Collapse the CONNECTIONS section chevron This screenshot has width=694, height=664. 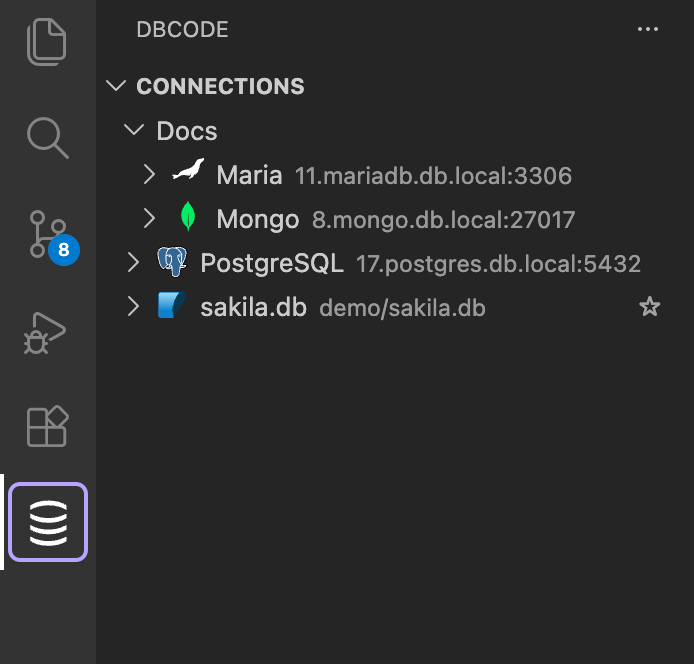point(116,85)
